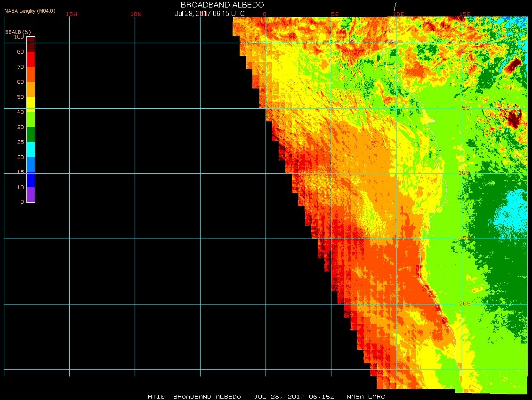Click the 15W longitude label
Screen dimensions: 532x400
coord(72,14)
